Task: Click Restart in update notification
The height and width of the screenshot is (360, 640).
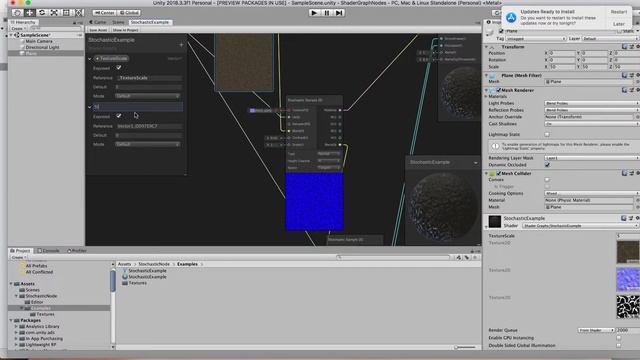Action: click(x=618, y=12)
